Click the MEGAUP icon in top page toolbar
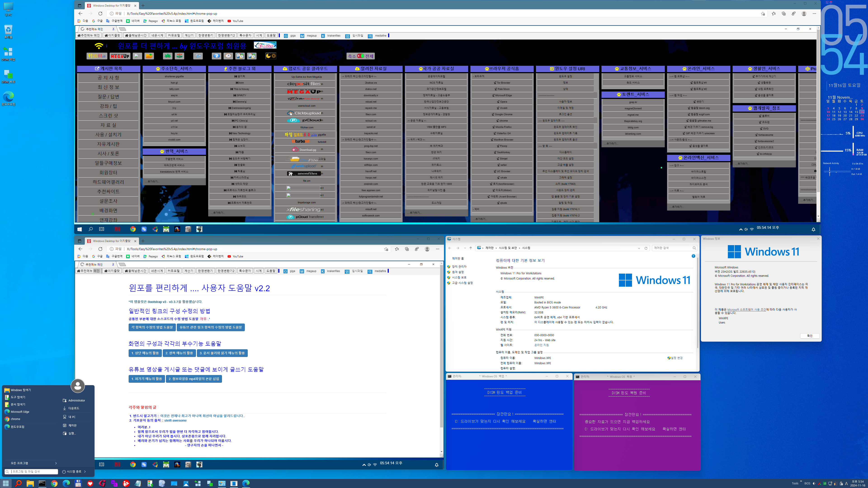Screen dimensions: 868x488 pyautogui.click(x=120, y=56)
